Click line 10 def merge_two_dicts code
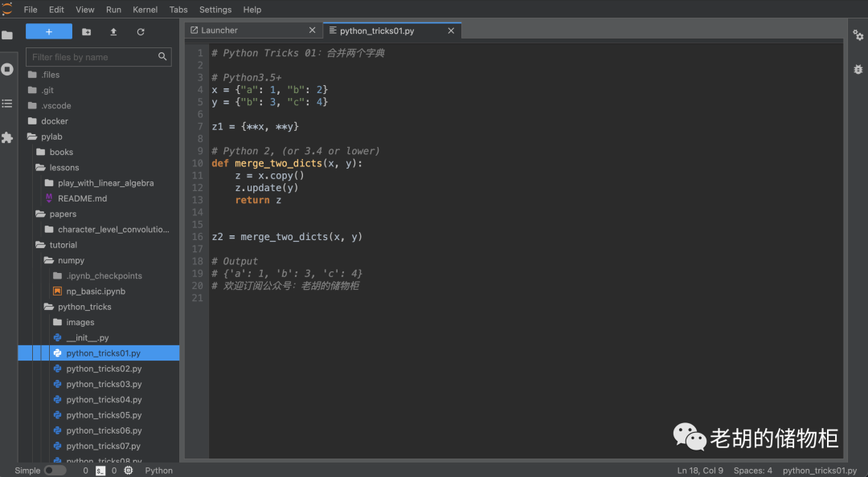The height and width of the screenshot is (477, 868). (x=287, y=163)
